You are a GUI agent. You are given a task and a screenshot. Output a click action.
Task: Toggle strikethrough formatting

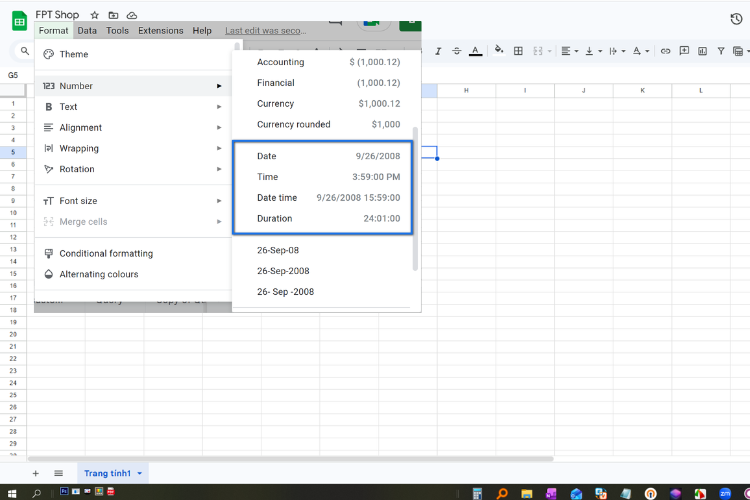tap(457, 51)
